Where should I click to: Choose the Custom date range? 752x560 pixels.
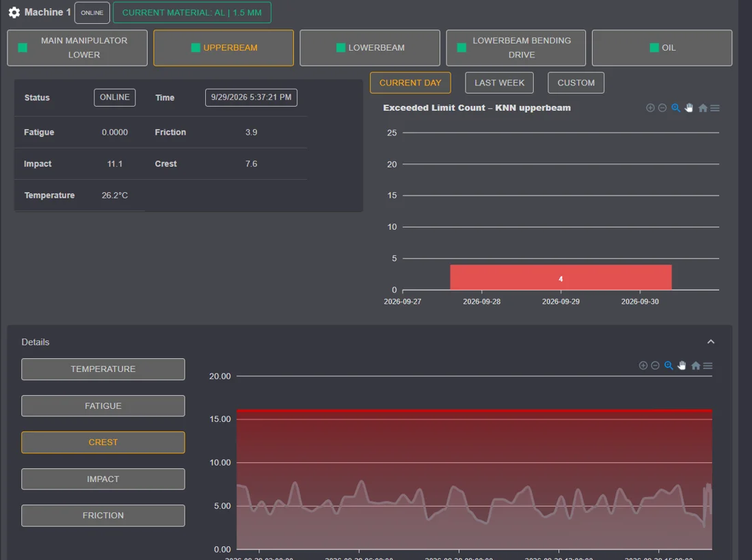coord(576,83)
